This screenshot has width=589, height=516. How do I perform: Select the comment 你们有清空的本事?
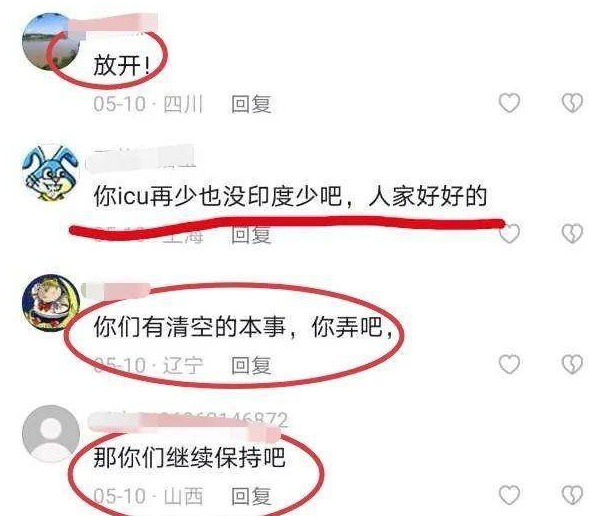coord(190,326)
